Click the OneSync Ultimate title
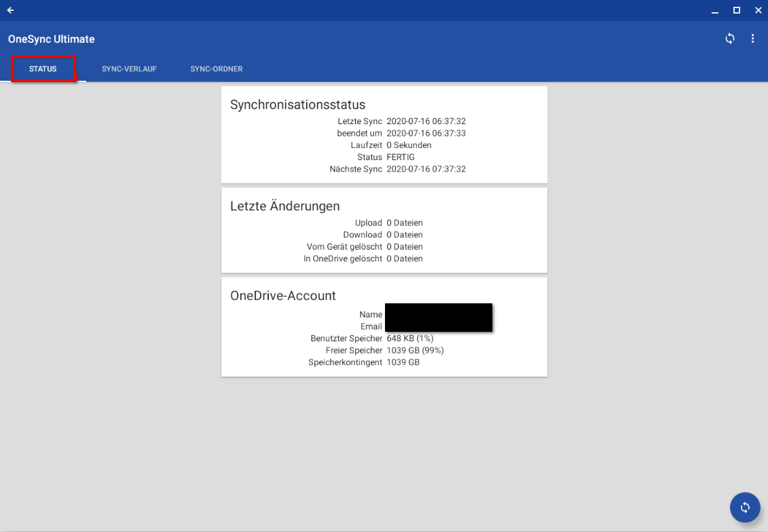 [x=52, y=39]
